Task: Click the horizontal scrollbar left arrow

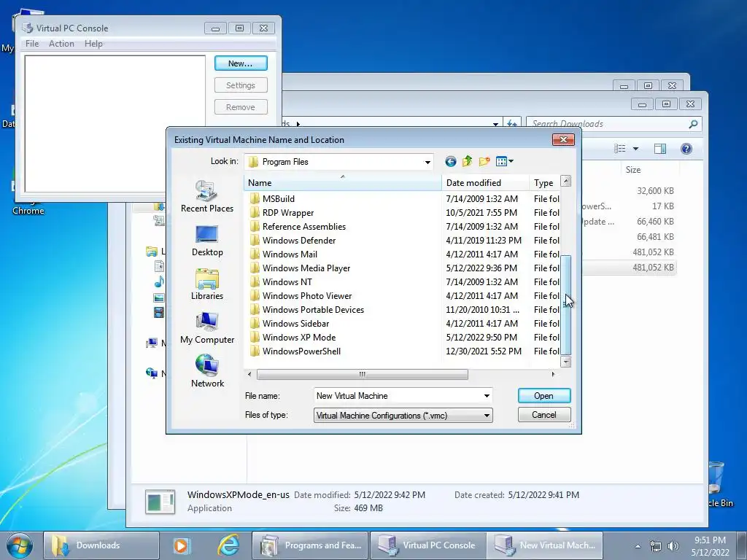Action: point(249,374)
